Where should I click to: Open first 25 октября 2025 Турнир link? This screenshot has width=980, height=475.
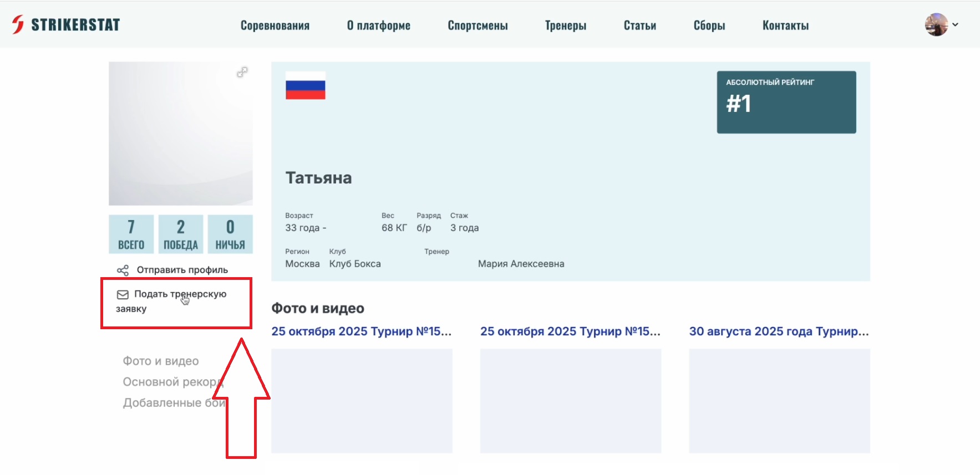point(362,331)
